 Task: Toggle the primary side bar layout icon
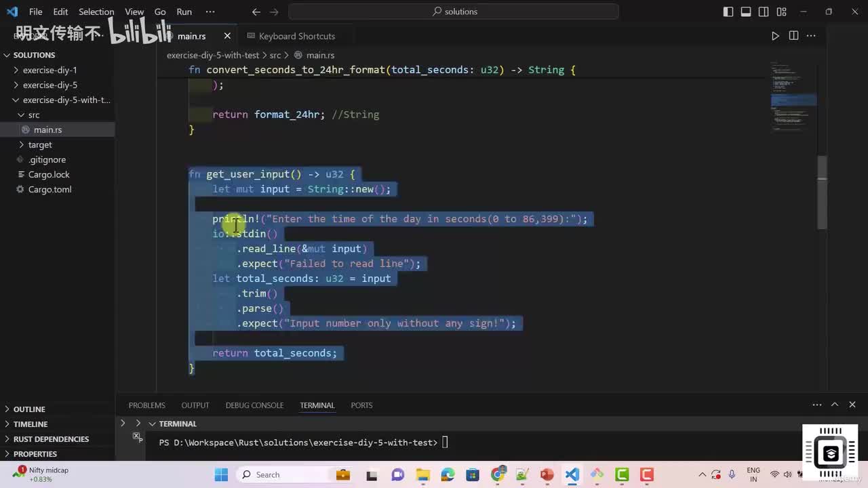tap(728, 12)
